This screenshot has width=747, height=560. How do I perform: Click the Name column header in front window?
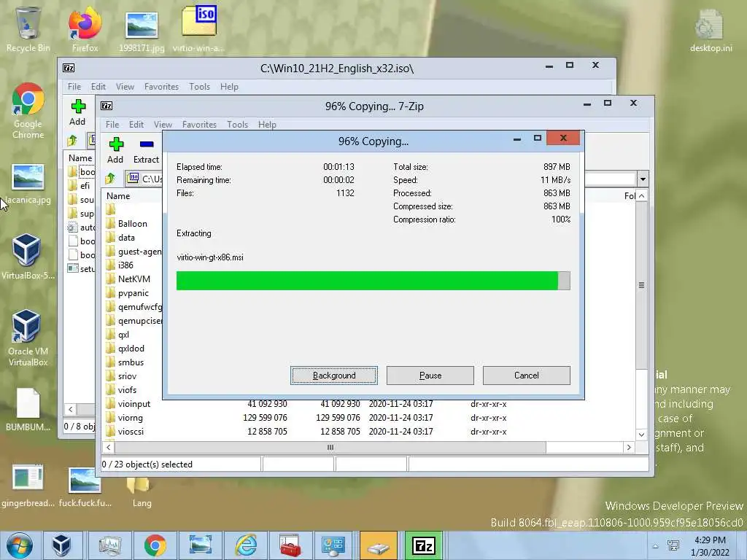coord(118,195)
